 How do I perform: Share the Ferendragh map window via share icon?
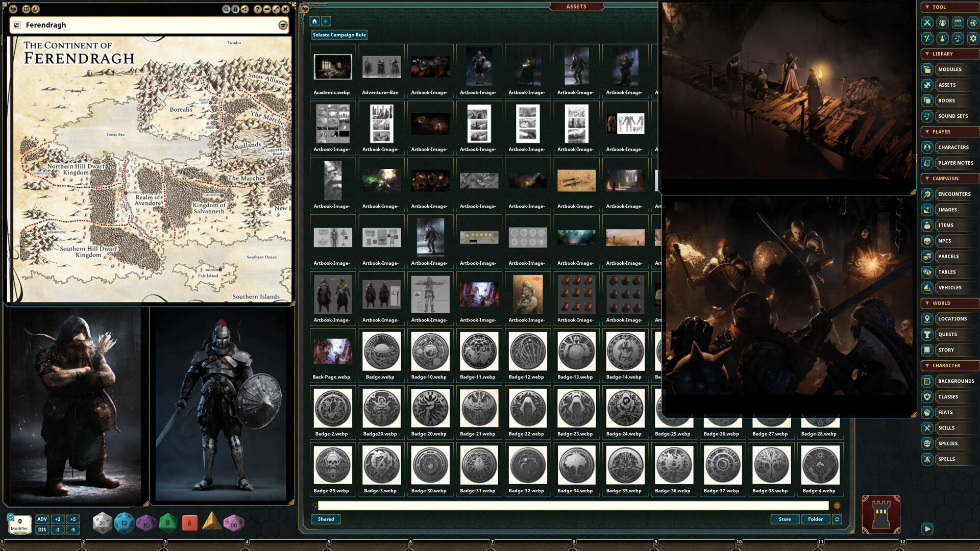tap(245, 9)
